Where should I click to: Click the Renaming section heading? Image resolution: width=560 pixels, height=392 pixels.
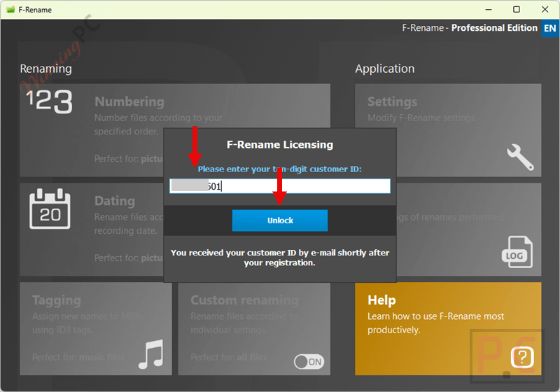click(x=45, y=69)
